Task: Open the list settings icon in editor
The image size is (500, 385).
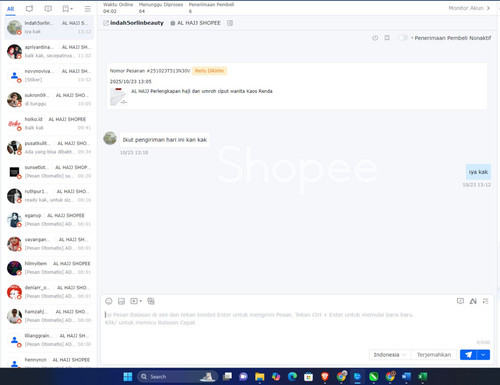Action: click(485, 301)
